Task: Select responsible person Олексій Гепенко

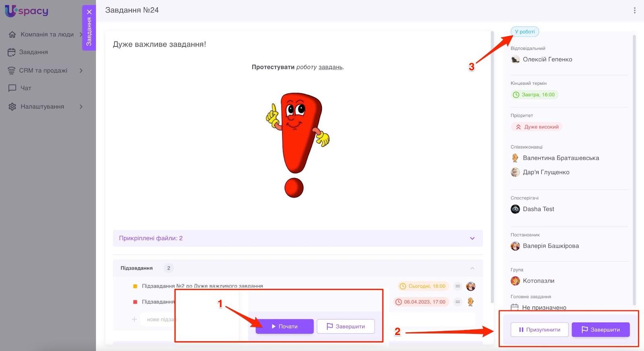Action: click(x=547, y=60)
